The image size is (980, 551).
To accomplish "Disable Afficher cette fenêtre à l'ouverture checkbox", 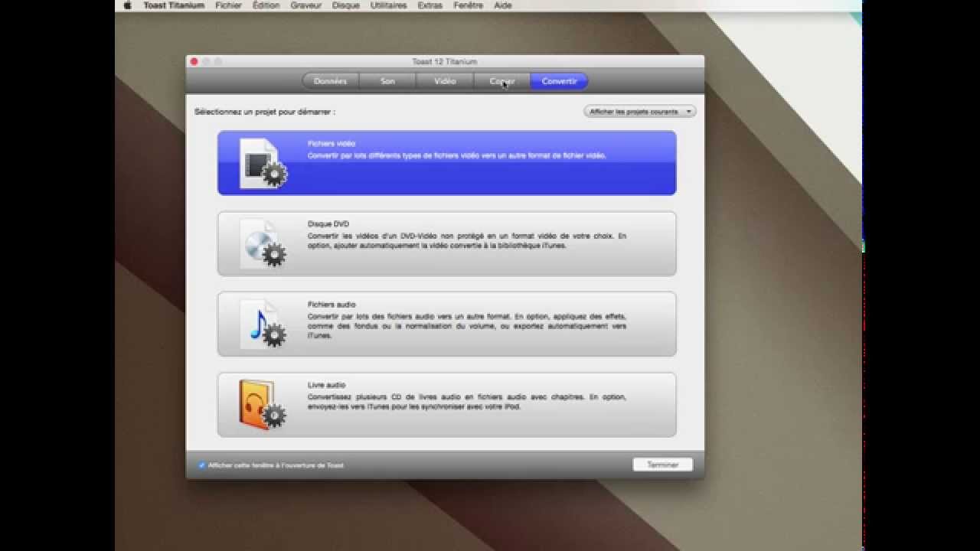I will click(202, 465).
